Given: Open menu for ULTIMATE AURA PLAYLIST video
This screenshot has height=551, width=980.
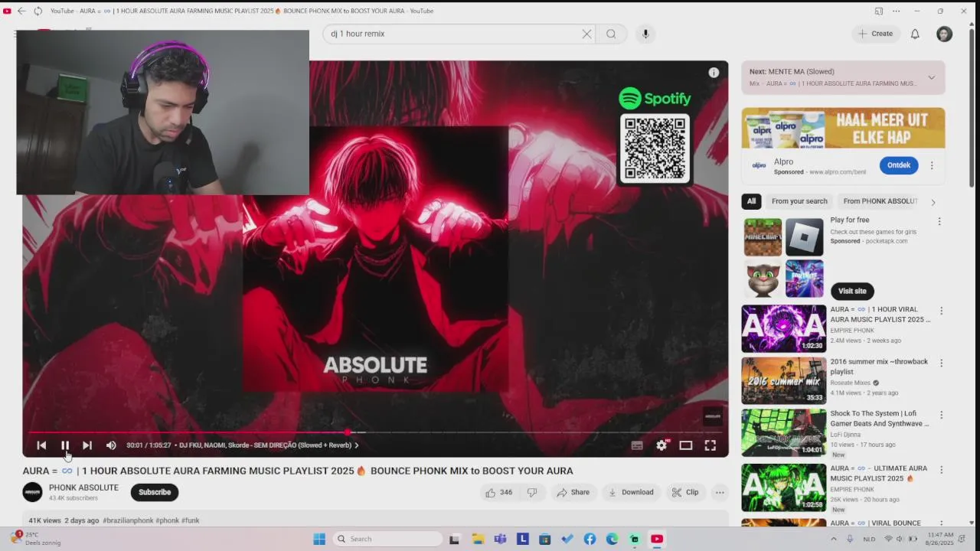Looking at the screenshot, I should [x=941, y=469].
